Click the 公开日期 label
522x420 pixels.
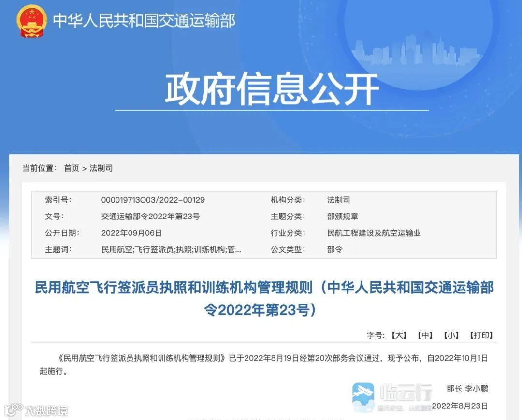(x=62, y=233)
